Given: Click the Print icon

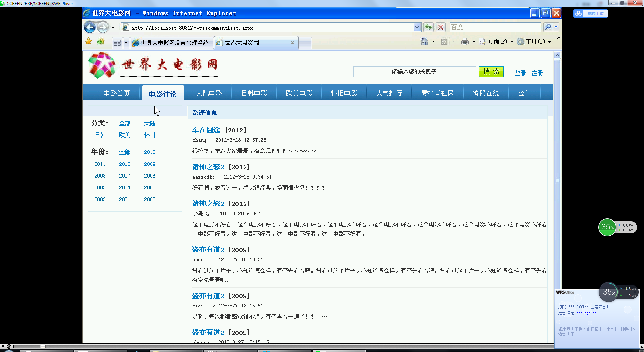Looking at the screenshot, I should 465,42.
